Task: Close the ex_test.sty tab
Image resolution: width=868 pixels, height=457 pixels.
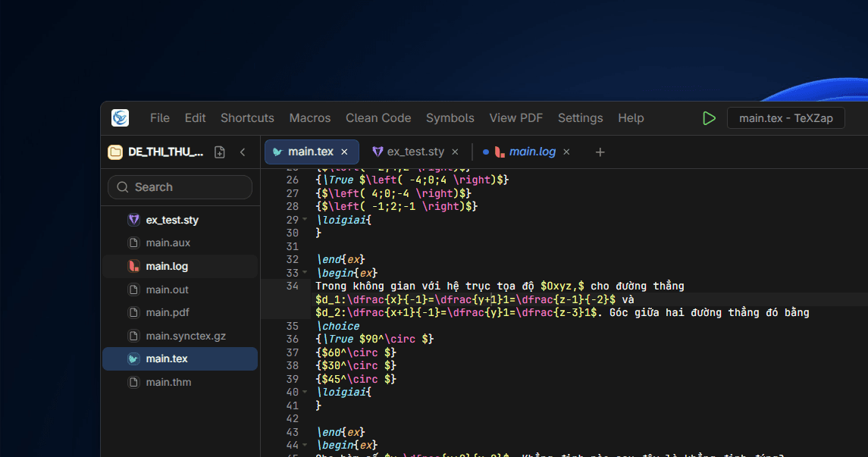Action: point(455,152)
